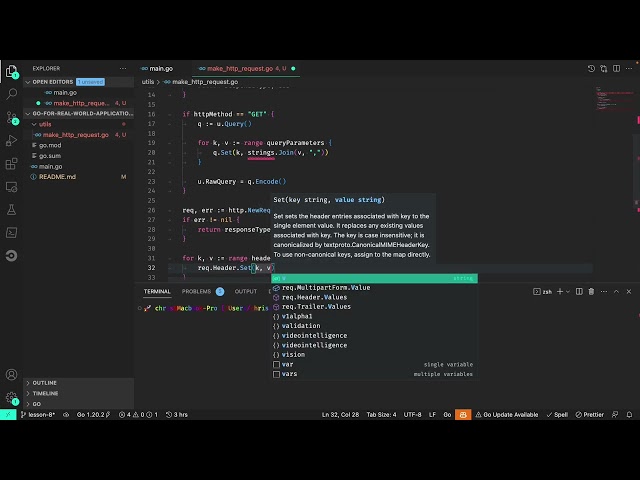Open the Source Control view
This screenshot has height=480, width=640.
tap(11, 118)
